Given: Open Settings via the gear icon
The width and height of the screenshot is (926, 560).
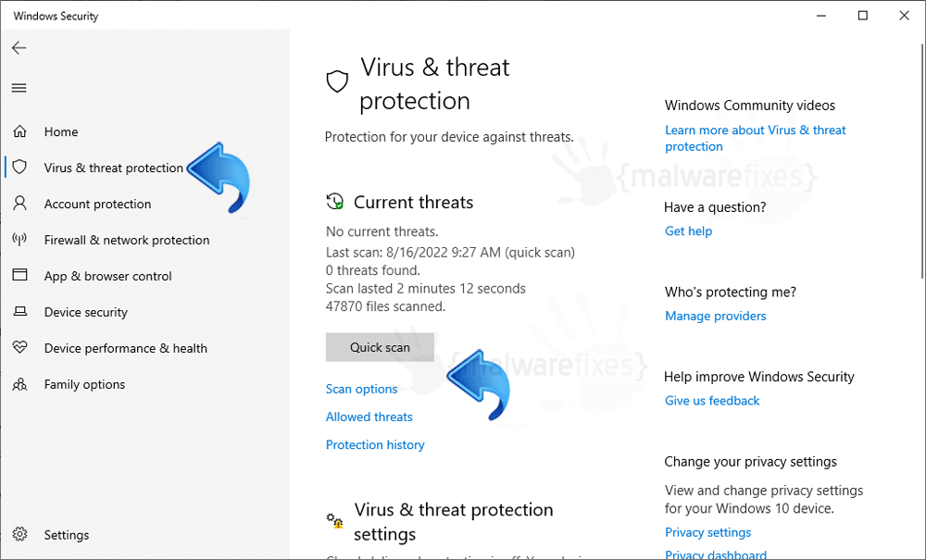Looking at the screenshot, I should click(19, 535).
